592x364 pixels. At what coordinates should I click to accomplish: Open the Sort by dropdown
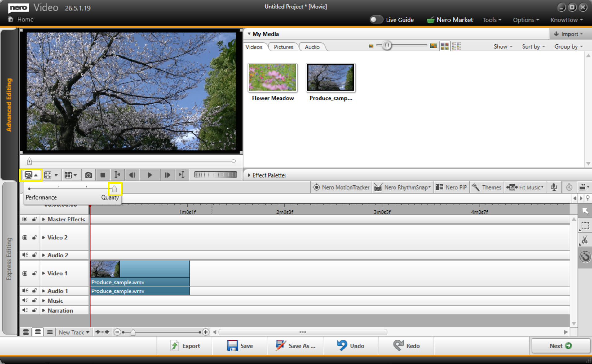tap(533, 46)
